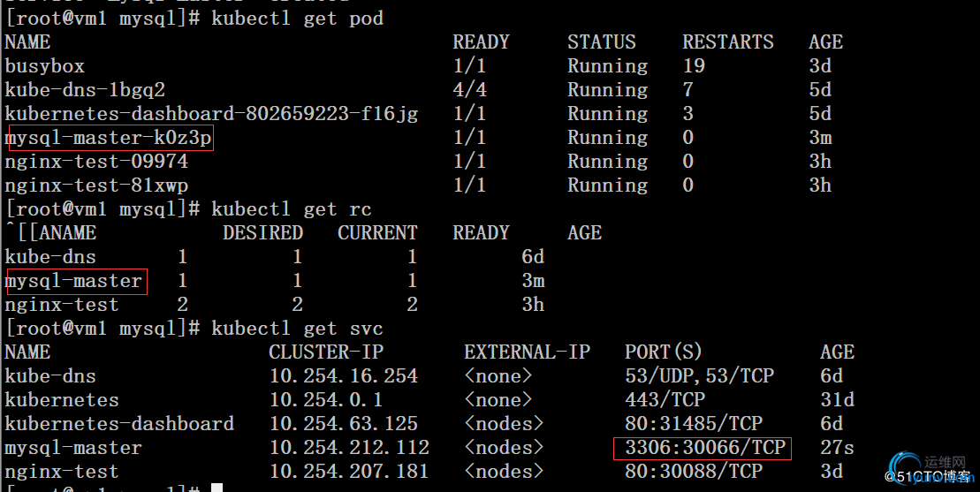Image resolution: width=980 pixels, height=492 pixels.
Task: Click 'CLUSTER-IP' column header
Action: point(326,352)
